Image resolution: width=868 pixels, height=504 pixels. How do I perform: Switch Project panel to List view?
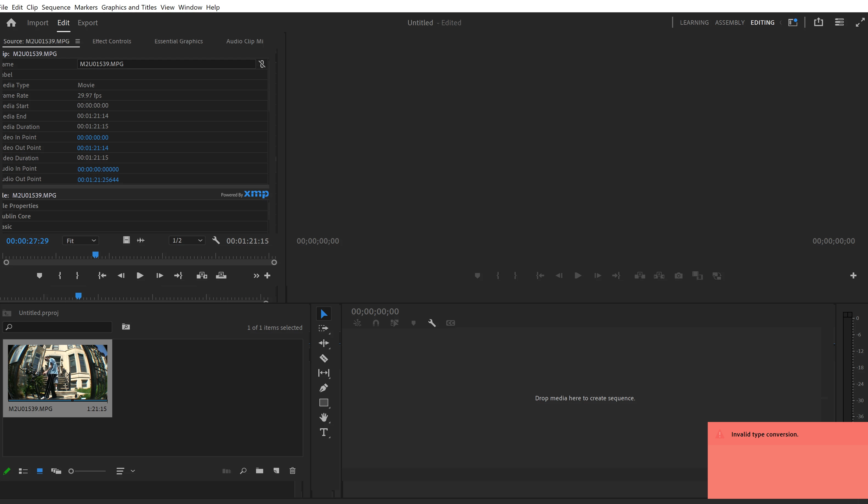[23, 471]
